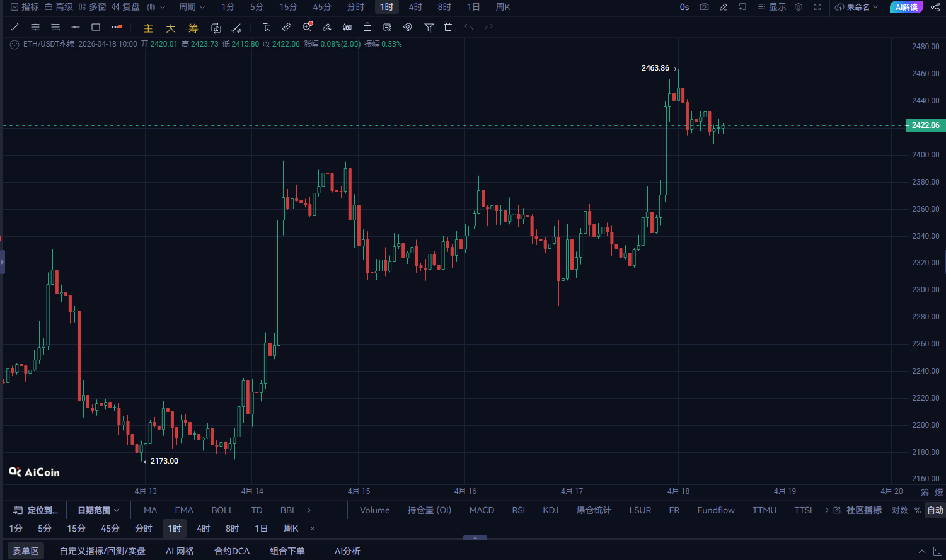Open the 合约DCA tab

coord(232,551)
